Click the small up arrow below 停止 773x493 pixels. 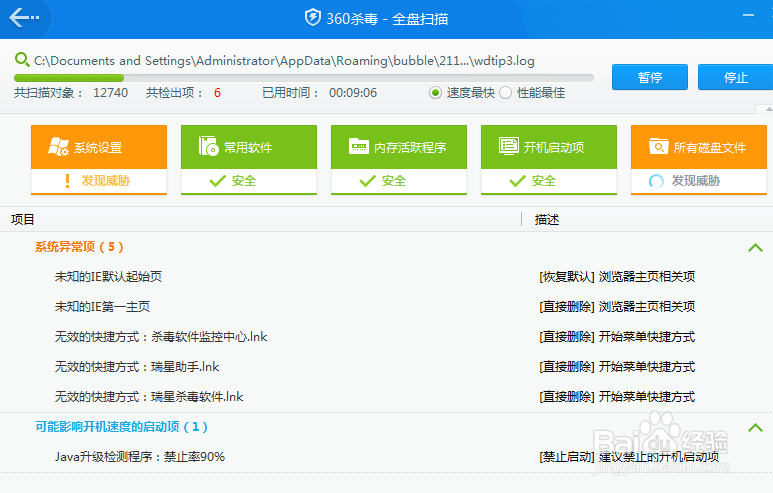pyautogui.click(x=769, y=108)
